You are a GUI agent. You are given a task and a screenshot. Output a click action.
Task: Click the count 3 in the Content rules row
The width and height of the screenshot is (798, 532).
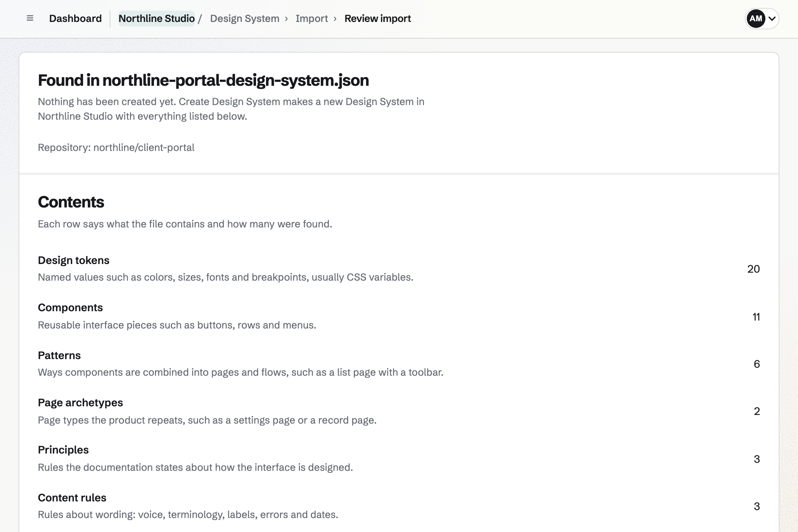click(757, 506)
